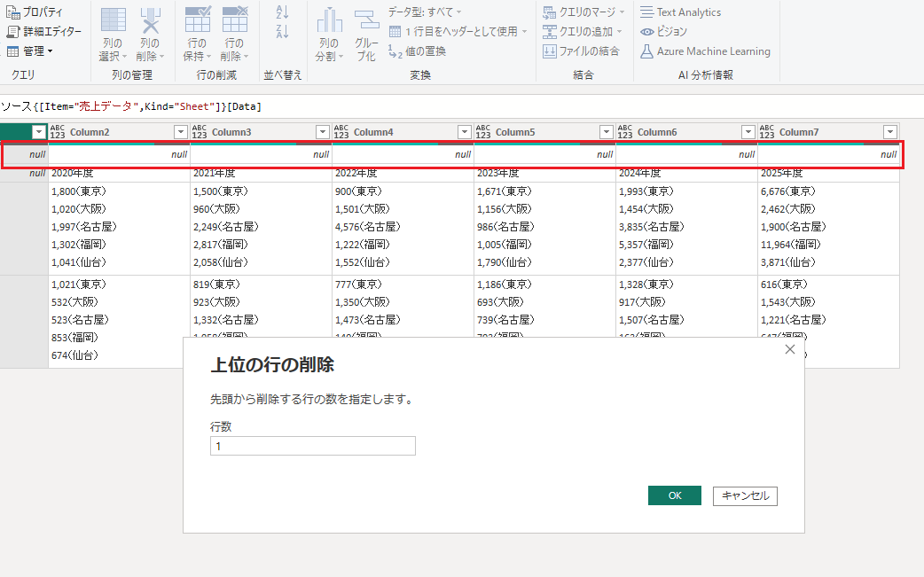924x577 pixels.
Task: Open the 行の削除 (Remove Rows) tool
Action: pyautogui.click(x=234, y=22)
